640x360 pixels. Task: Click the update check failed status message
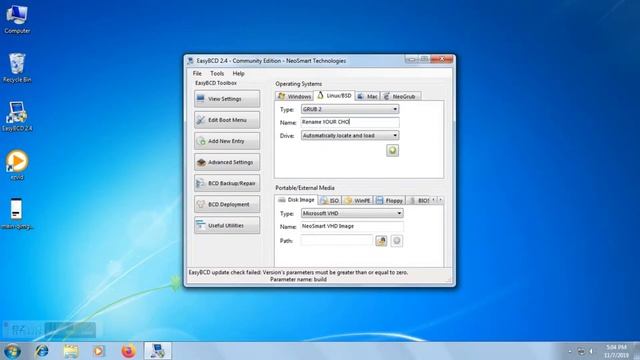pyautogui.click(x=298, y=276)
